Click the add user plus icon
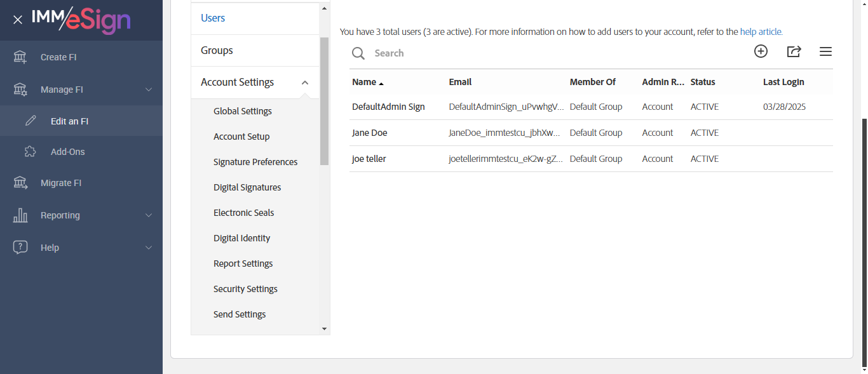The image size is (868, 374). [x=761, y=52]
